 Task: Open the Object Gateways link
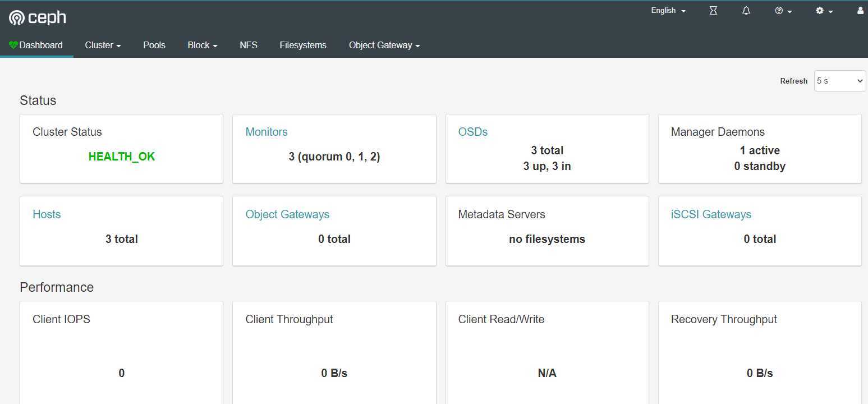(x=287, y=214)
